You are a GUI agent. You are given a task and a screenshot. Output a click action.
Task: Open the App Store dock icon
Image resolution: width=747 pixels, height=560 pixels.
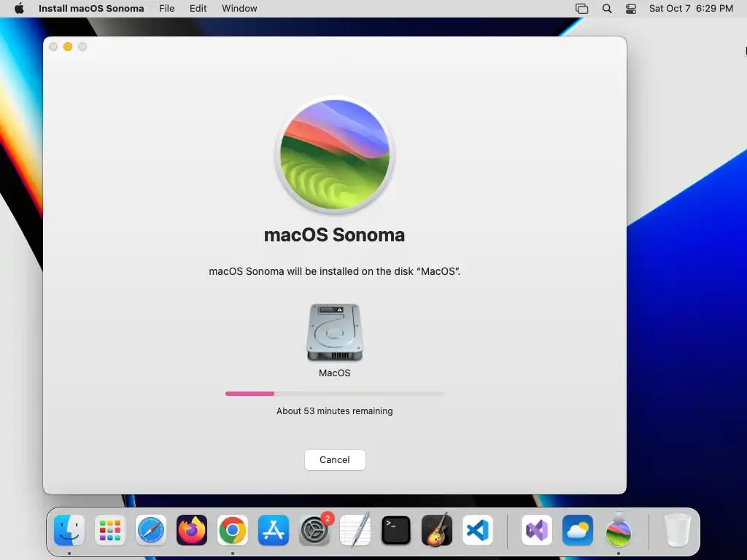(x=274, y=530)
